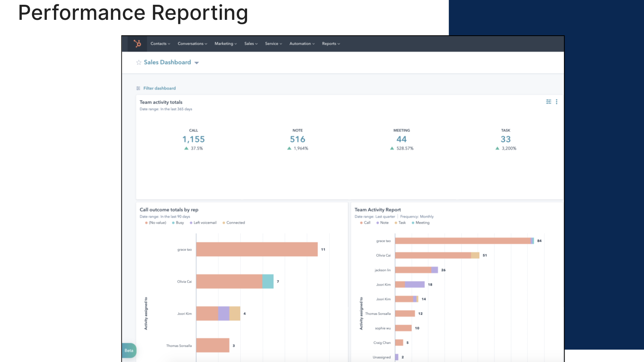Image resolution: width=644 pixels, height=362 pixels.
Task: Click the star icon beside Sales Dashboard
Action: coord(138,62)
